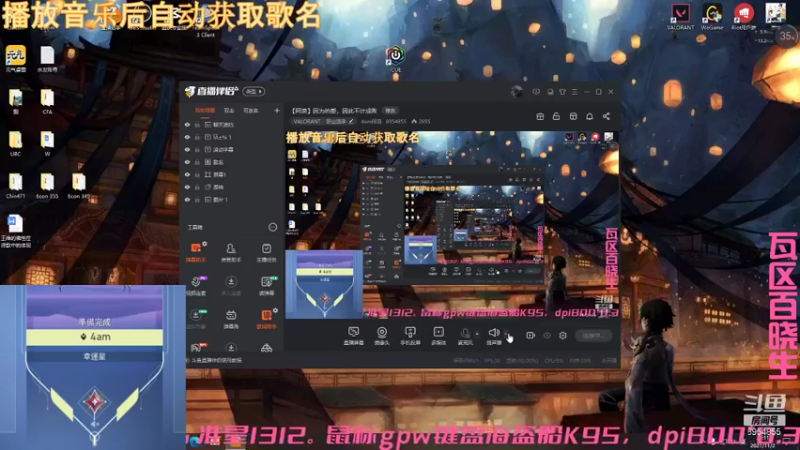Open settings gear on the 弹幕助手 tool

pyautogui.click(x=205, y=244)
